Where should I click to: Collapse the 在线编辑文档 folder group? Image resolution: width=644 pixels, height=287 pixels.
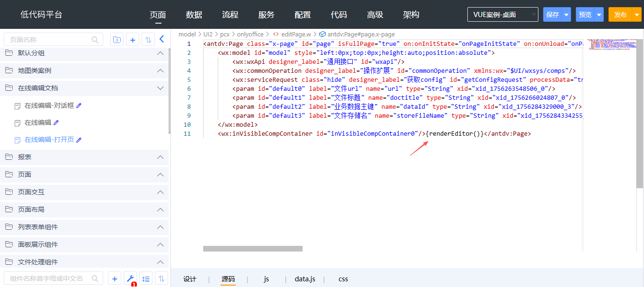pyautogui.click(x=160, y=88)
